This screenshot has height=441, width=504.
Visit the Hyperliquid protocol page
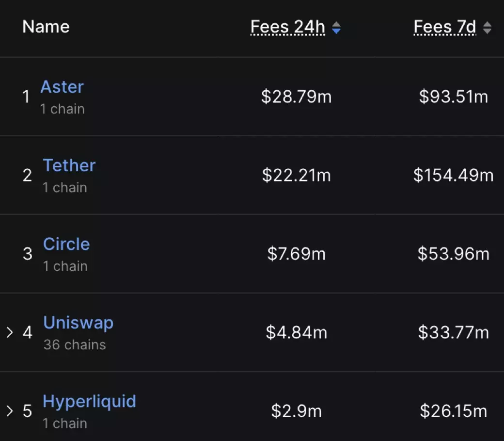[89, 401]
